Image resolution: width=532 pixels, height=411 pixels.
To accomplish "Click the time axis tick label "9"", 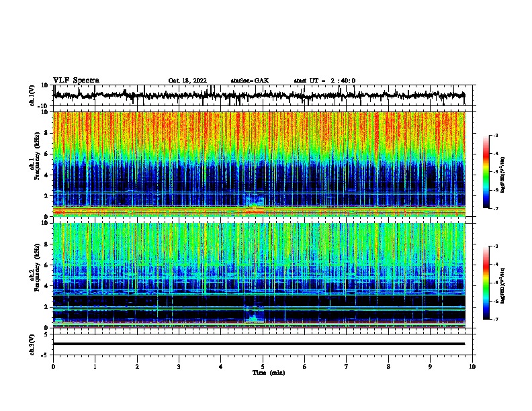I will (430, 367).
